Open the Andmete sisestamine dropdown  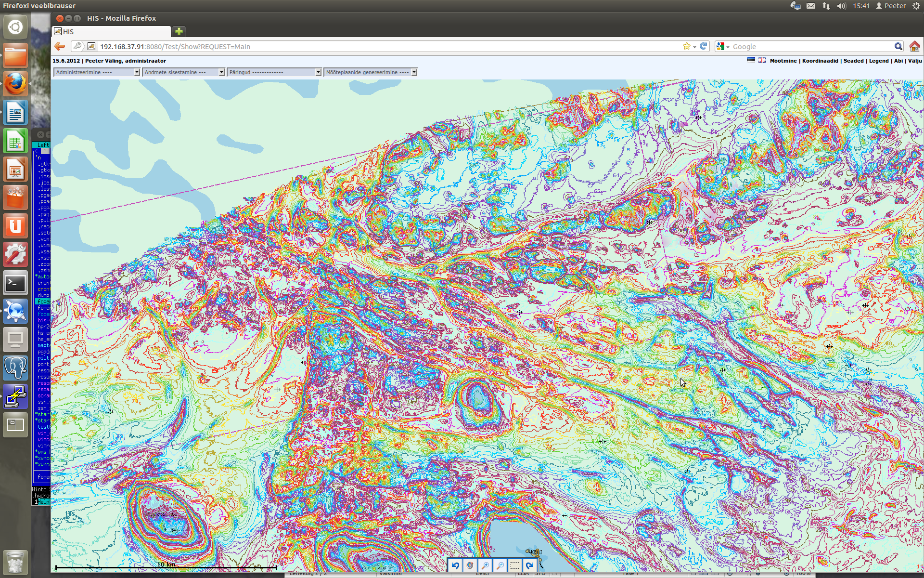pos(184,72)
